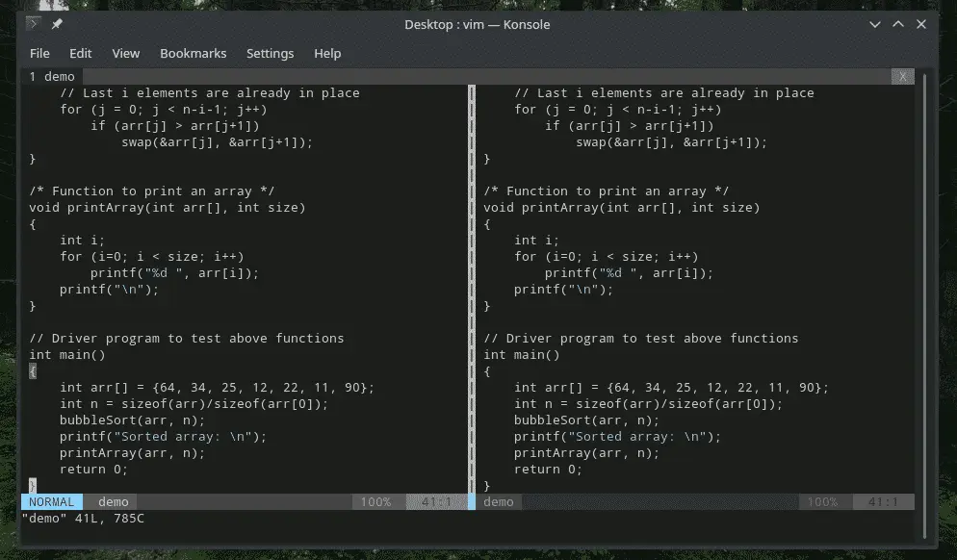Click 'int main()' in the right pane
This screenshot has width=957, height=560.
coord(522,355)
